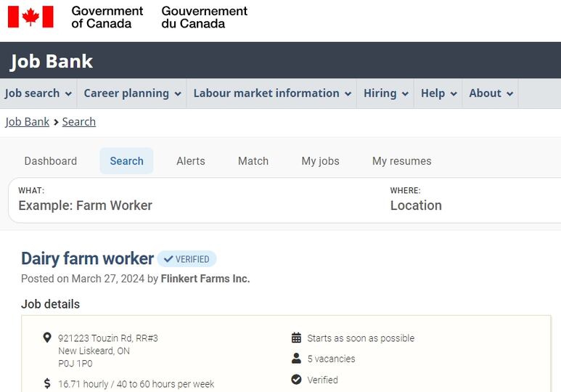The height and width of the screenshot is (392, 561).
Task: Click the VERIFIED badge next to job title
Action: 187,259
